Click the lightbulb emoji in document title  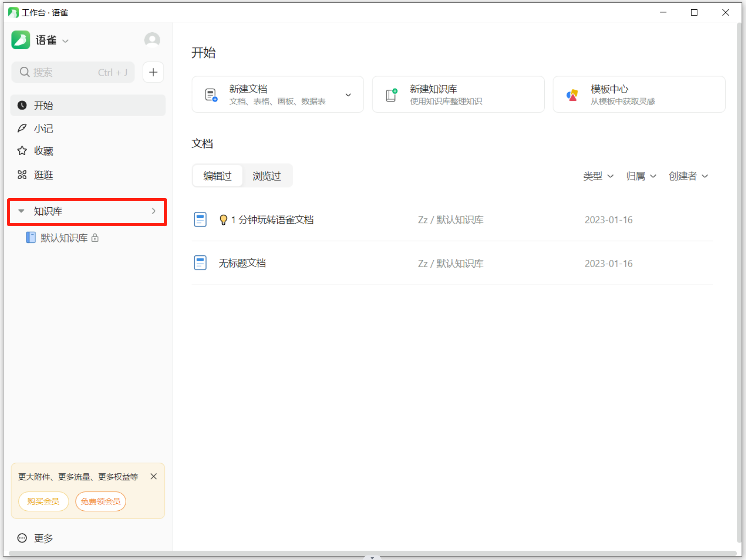pyautogui.click(x=223, y=220)
